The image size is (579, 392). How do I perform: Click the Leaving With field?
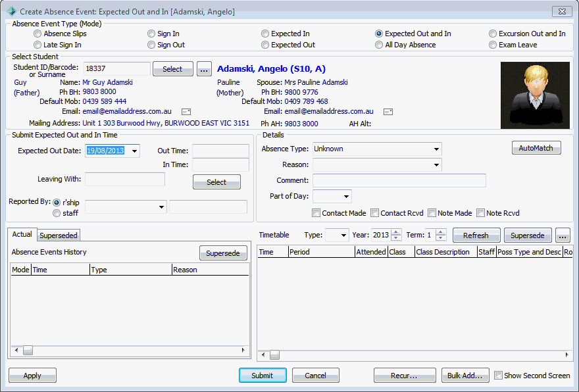pos(125,180)
